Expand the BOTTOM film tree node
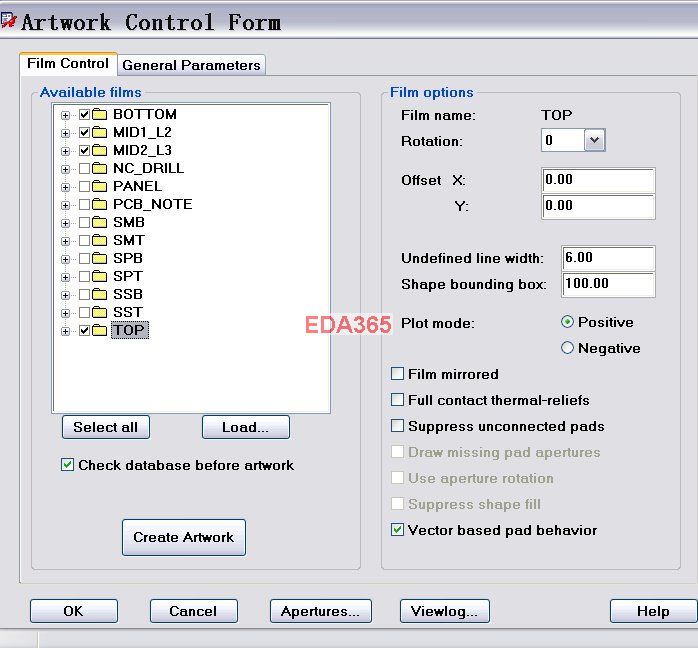698x648 pixels. pos(65,116)
